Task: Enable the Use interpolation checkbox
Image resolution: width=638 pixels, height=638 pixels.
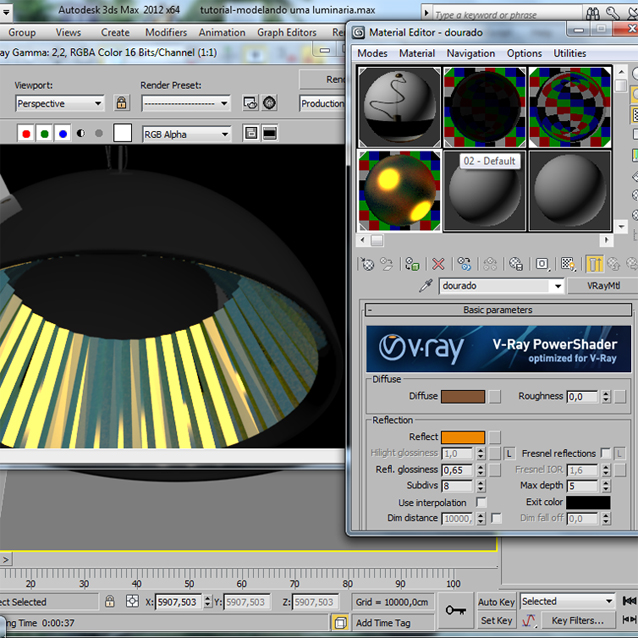Action: tap(481, 502)
